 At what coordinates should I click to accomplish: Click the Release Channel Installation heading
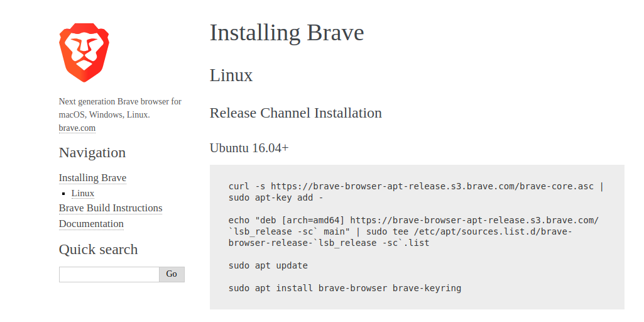point(296,113)
